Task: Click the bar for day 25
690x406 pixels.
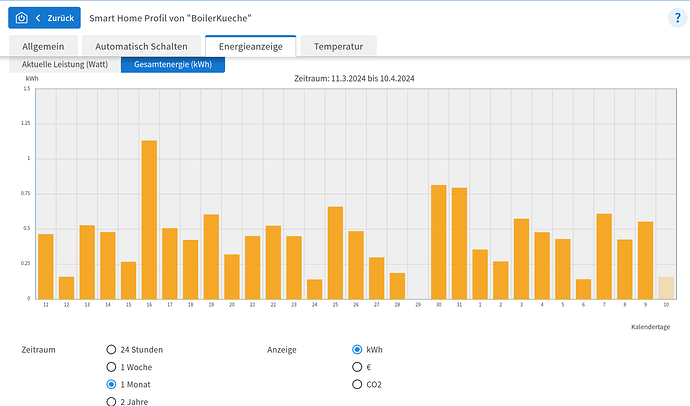Action: 335,253
